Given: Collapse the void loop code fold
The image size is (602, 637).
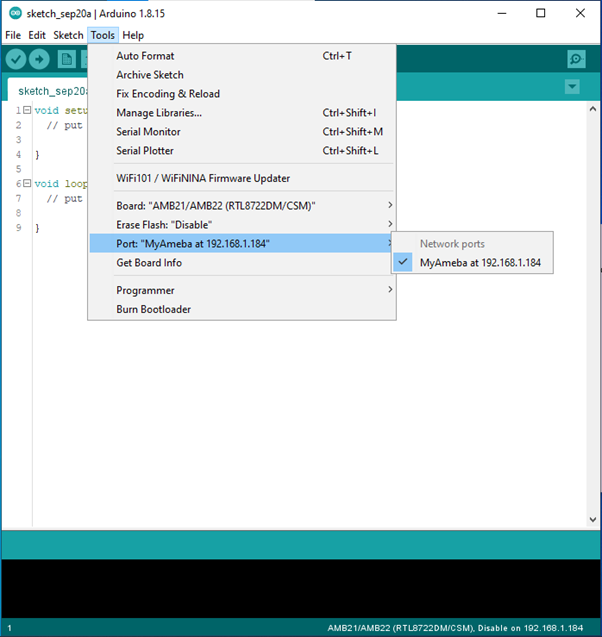Looking at the screenshot, I should click(27, 183).
